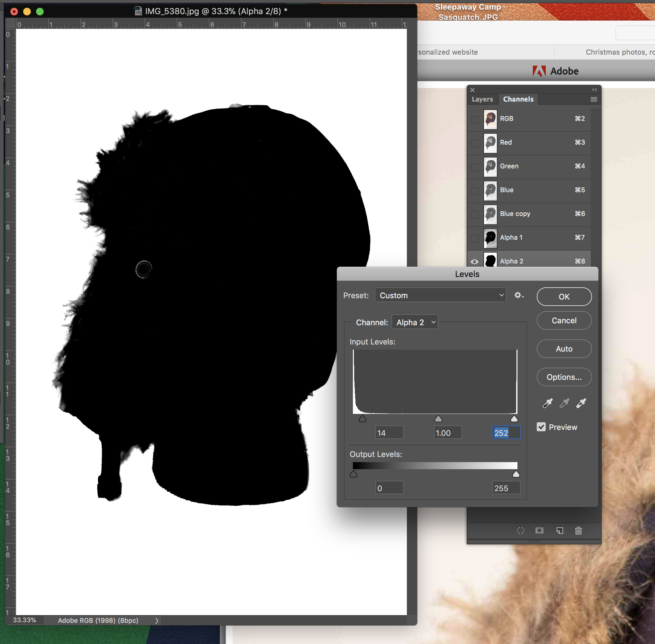Create new channel icon

(x=560, y=530)
